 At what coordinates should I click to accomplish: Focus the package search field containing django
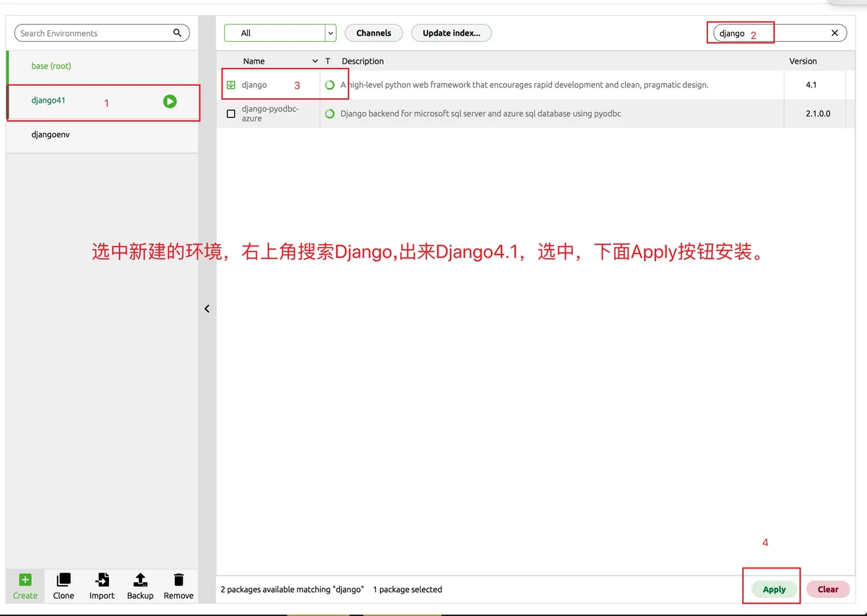(x=780, y=33)
